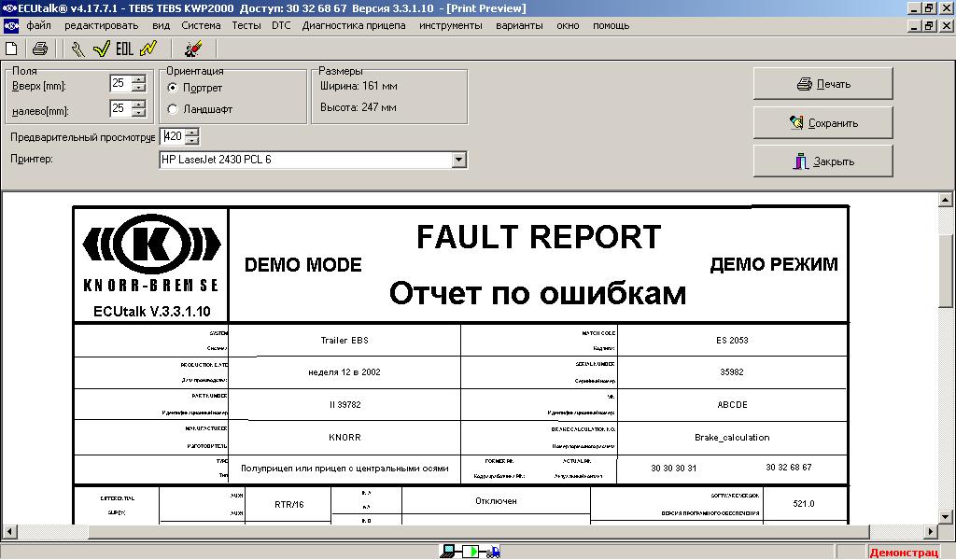Click the Полуприцеп или прицеп type cell
This screenshot has width=956, height=560.
coord(344,469)
